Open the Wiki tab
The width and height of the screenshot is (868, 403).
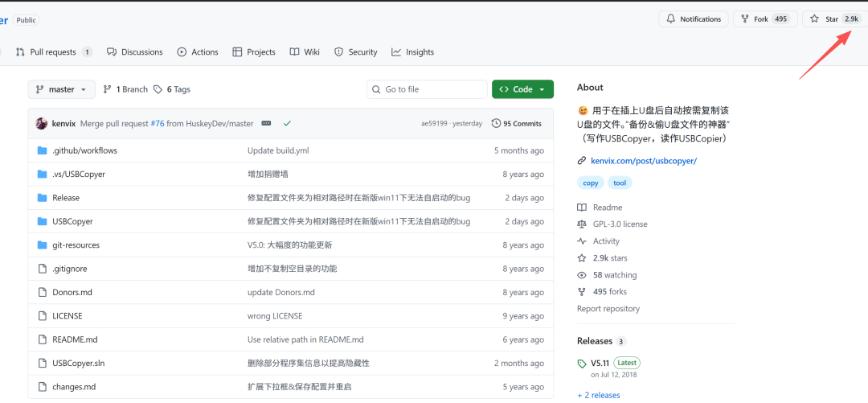click(305, 52)
